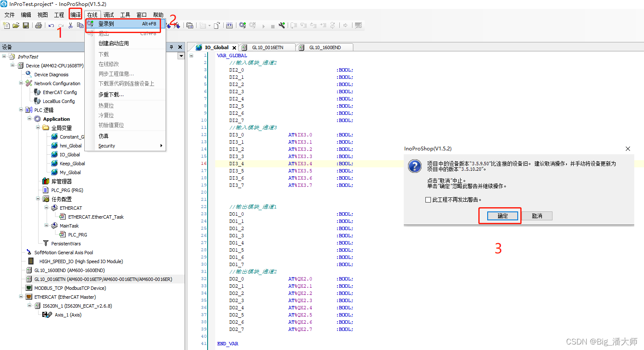Open the 编译 menu
Image resolution: width=644 pixels, height=350 pixels.
tap(75, 15)
